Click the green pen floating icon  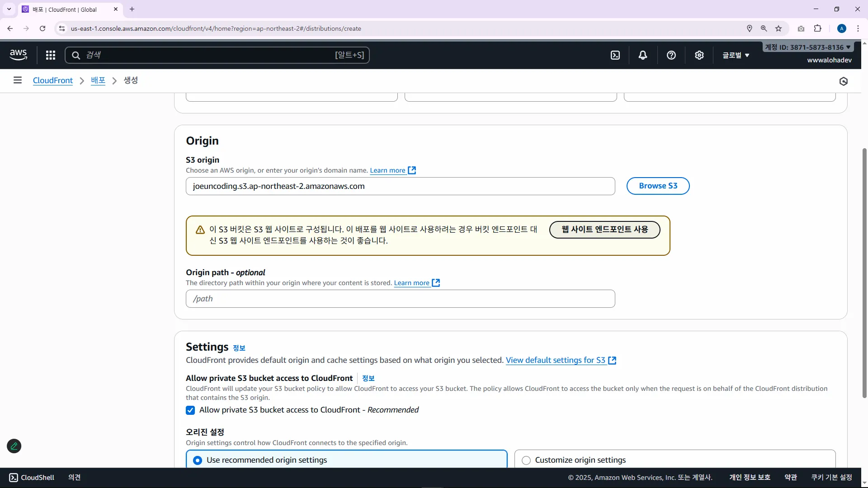[14, 446]
